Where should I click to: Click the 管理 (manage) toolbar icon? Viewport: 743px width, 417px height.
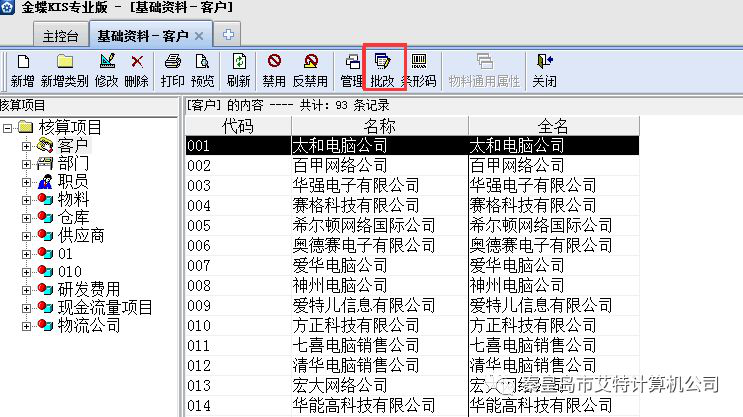pyautogui.click(x=352, y=62)
